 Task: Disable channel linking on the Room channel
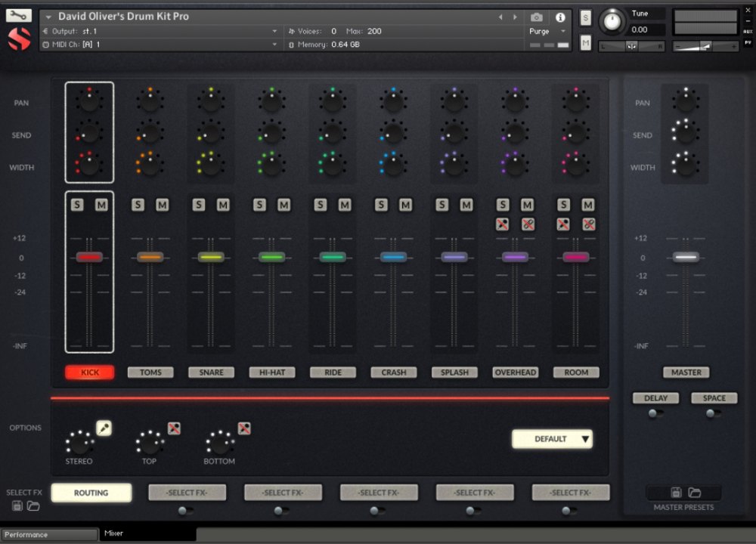(x=588, y=224)
